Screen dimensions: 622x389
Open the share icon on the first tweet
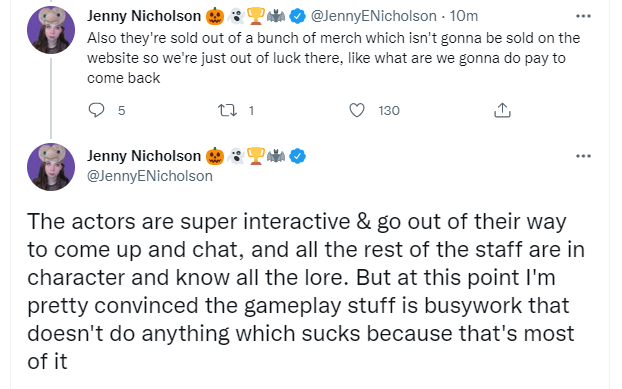(x=502, y=110)
